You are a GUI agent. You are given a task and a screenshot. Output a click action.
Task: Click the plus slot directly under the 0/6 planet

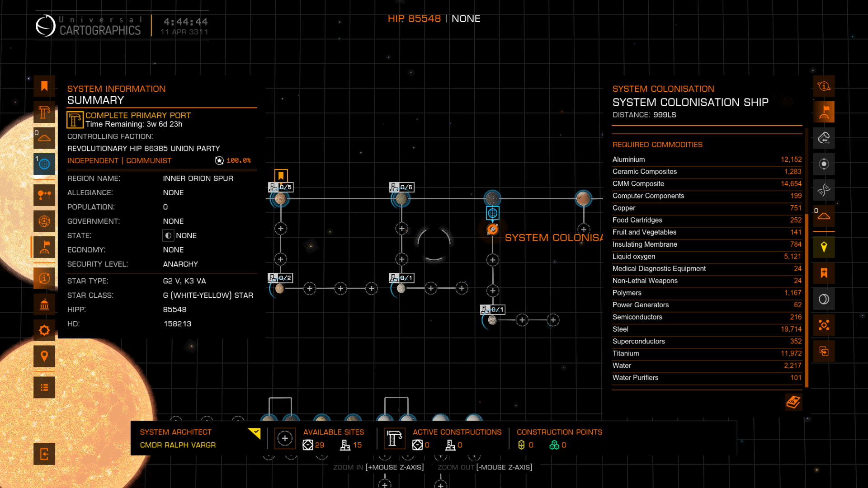[x=401, y=229]
